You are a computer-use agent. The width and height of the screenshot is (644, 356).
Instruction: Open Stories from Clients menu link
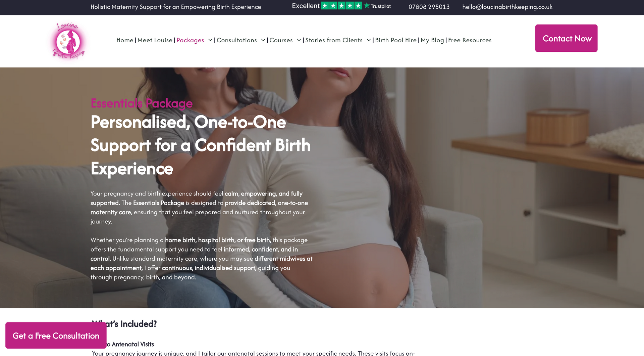pos(334,40)
